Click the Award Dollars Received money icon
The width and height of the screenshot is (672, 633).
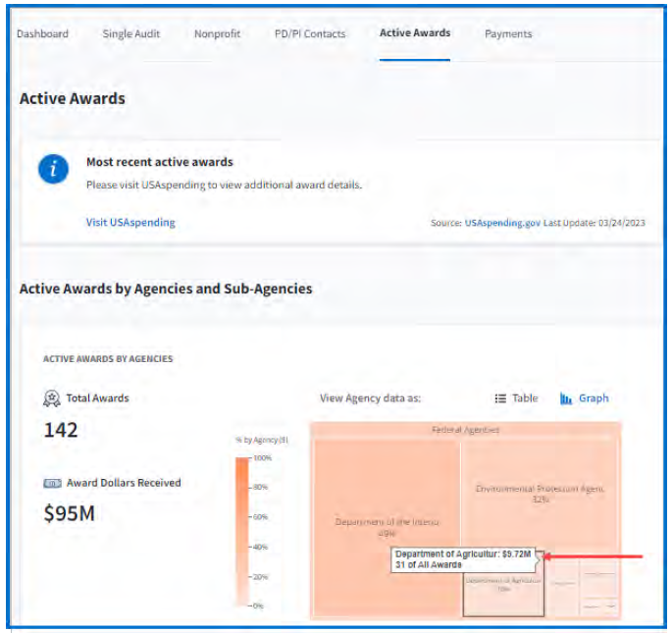[52, 483]
